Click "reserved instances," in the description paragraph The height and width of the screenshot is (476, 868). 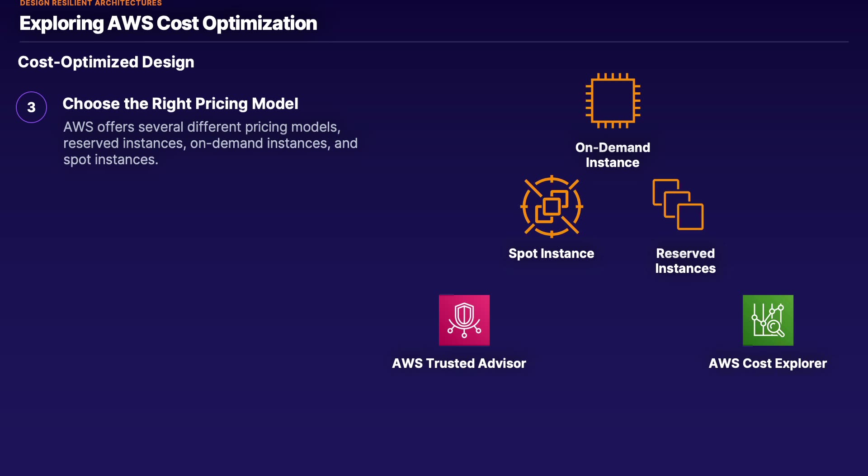(x=124, y=143)
